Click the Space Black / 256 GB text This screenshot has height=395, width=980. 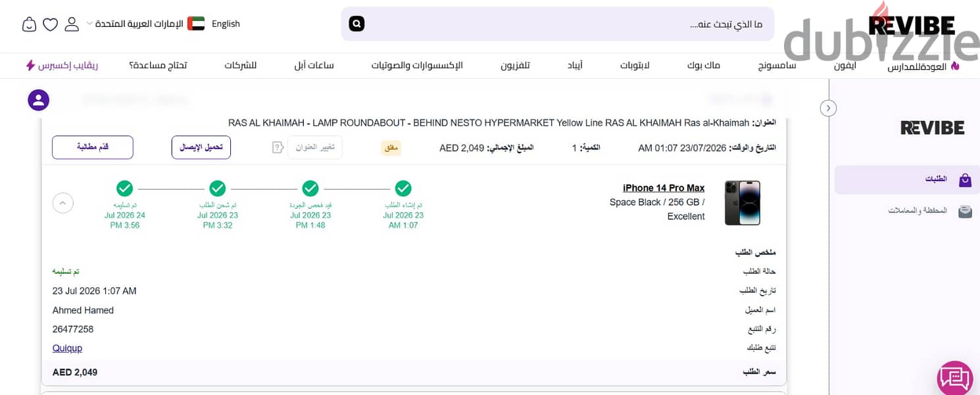(657, 202)
